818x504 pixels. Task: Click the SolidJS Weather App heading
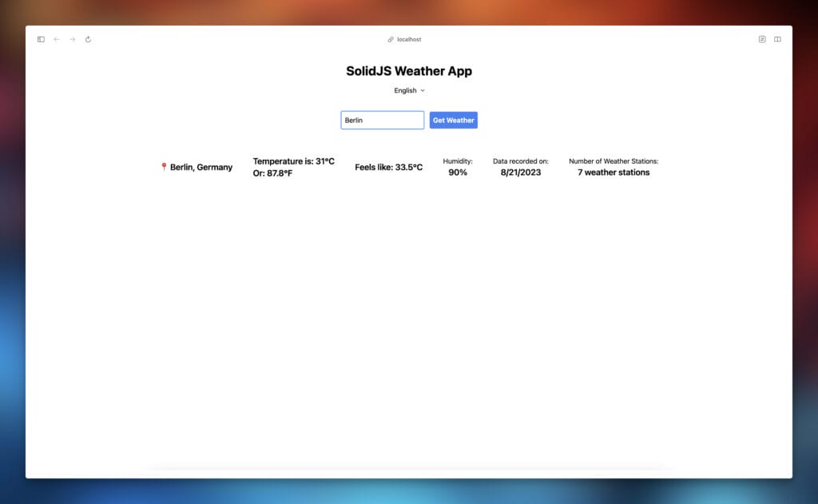[409, 71]
